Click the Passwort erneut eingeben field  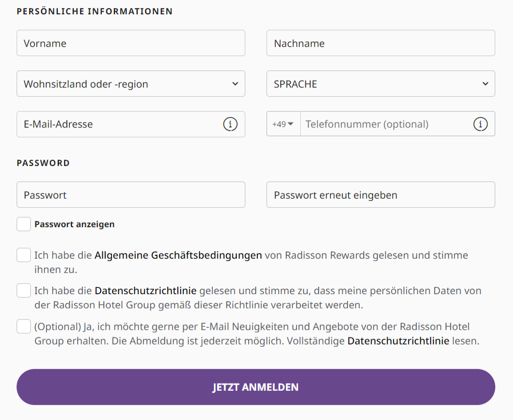coord(380,195)
